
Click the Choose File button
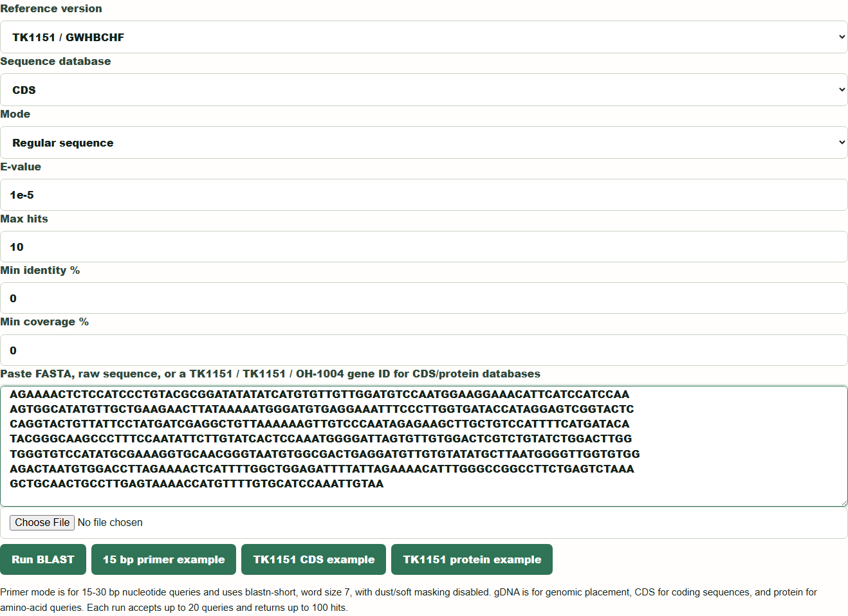42,523
